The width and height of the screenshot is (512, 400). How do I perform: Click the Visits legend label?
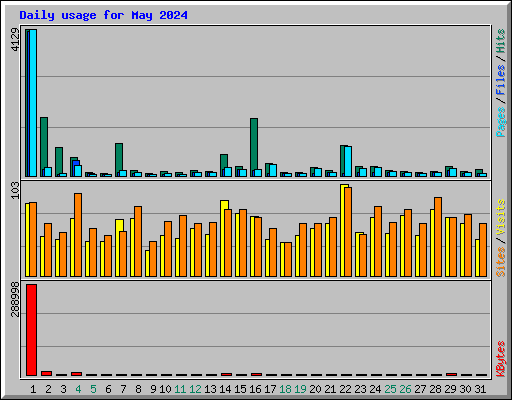point(501,217)
